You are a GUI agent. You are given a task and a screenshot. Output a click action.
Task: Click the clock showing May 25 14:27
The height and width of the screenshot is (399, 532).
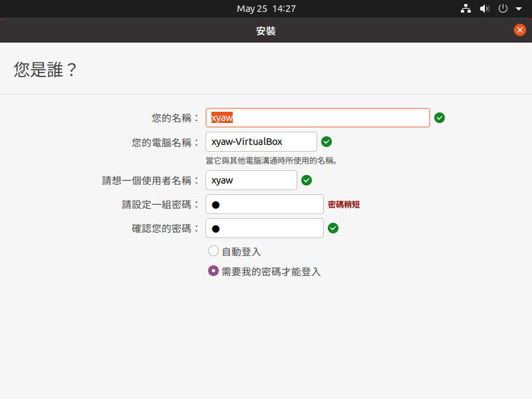266,9
